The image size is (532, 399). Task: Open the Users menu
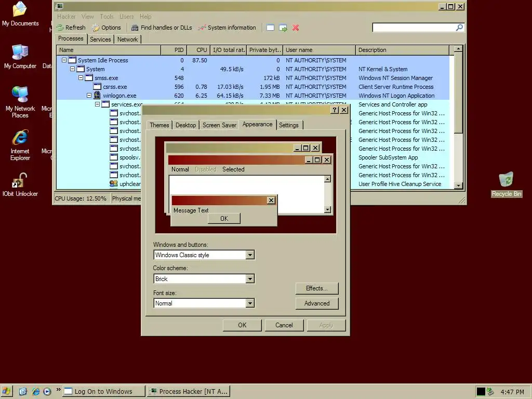click(x=126, y=16)
